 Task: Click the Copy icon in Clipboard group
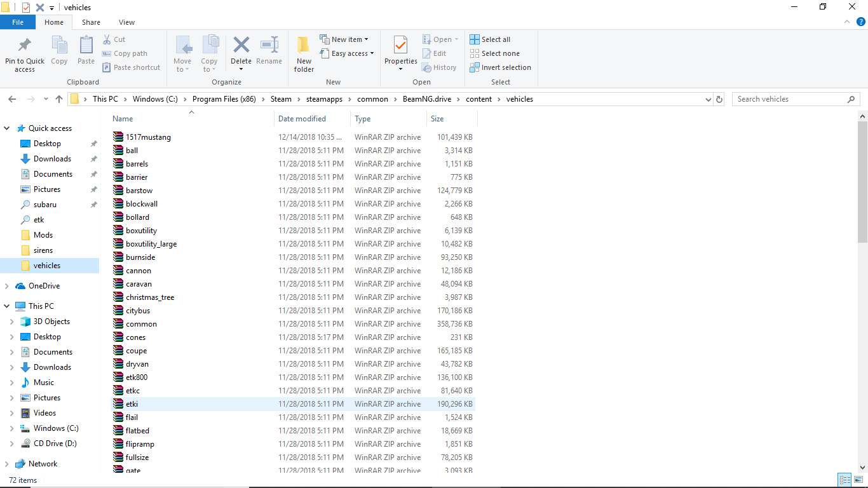tap(59, 46)
